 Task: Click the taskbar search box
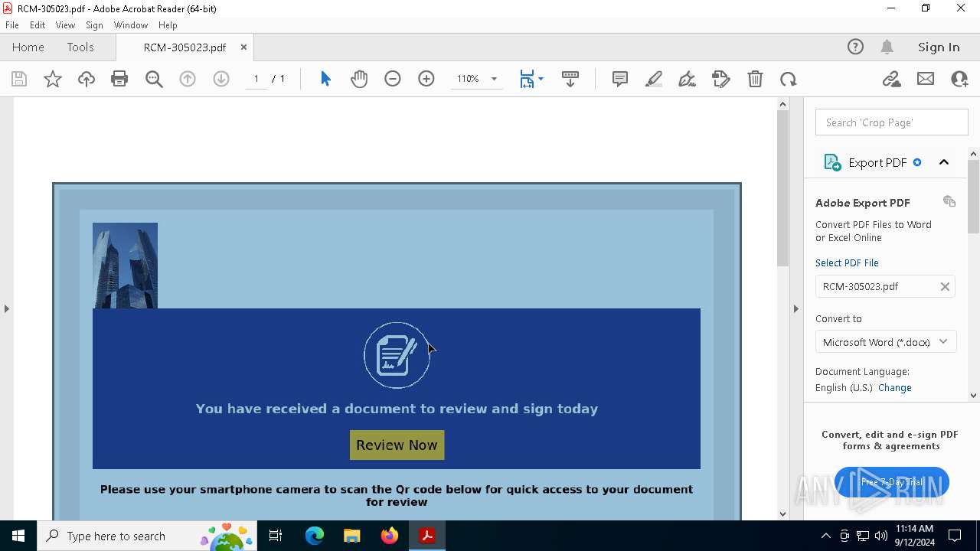147,536
